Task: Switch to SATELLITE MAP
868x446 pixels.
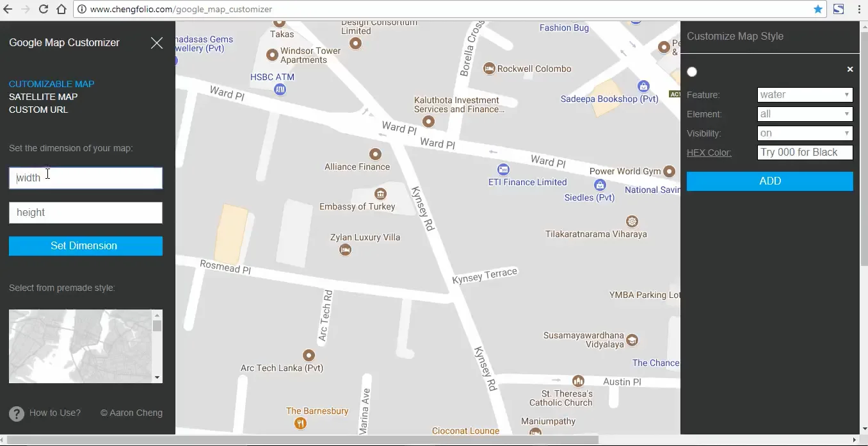Action: [43, 97]
